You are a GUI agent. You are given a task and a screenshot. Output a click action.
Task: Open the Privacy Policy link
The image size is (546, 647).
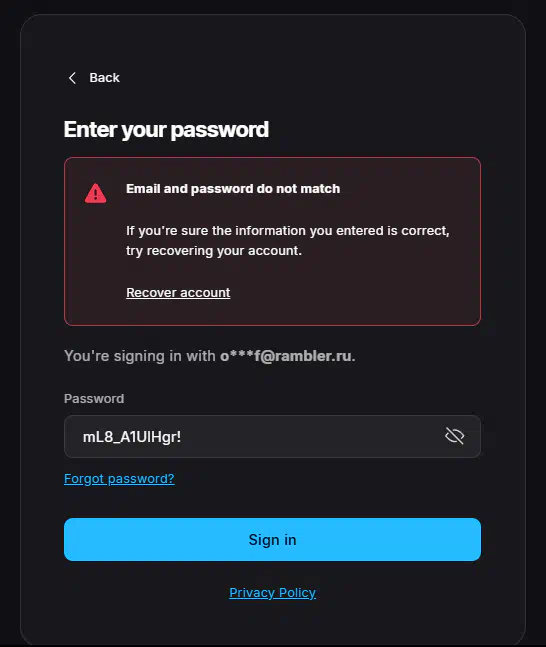(272, 593)
